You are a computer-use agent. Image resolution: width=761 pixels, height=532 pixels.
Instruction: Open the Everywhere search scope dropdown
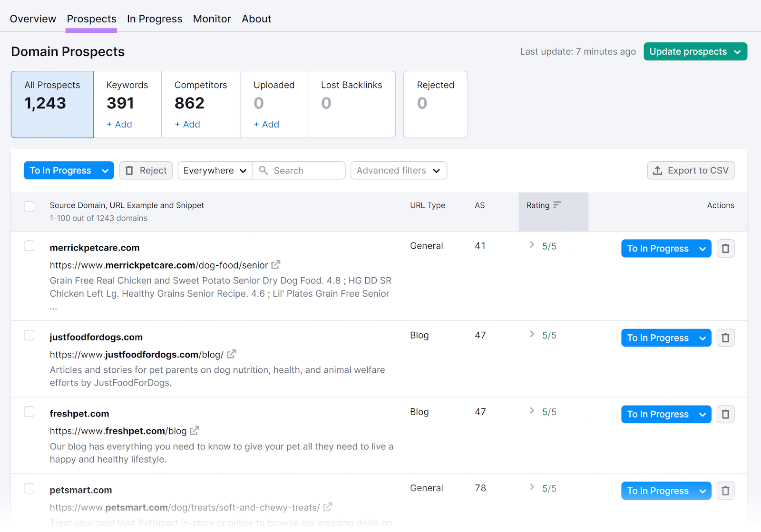(215, 171)
